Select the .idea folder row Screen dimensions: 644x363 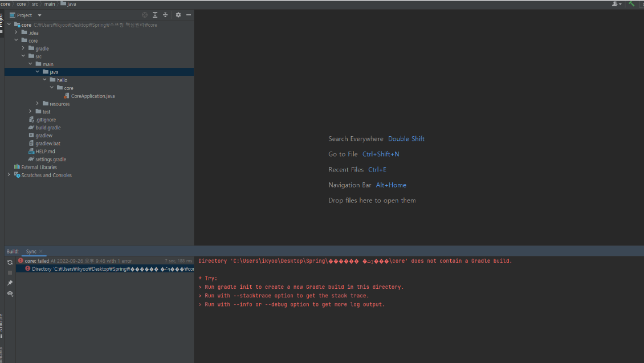99,33
